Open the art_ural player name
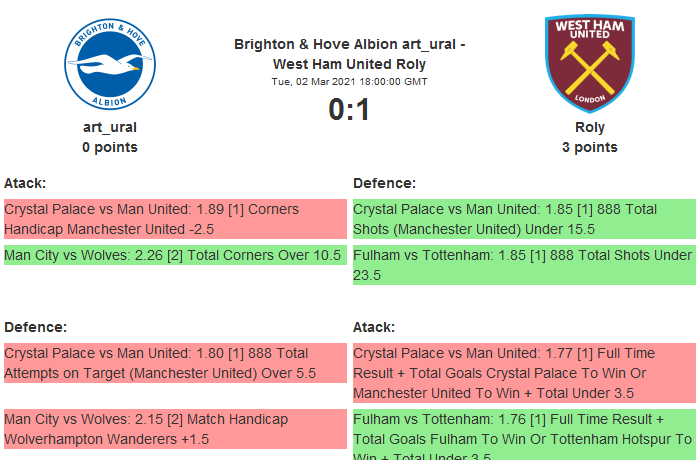The image size is (700, 460). coord(110,127)
